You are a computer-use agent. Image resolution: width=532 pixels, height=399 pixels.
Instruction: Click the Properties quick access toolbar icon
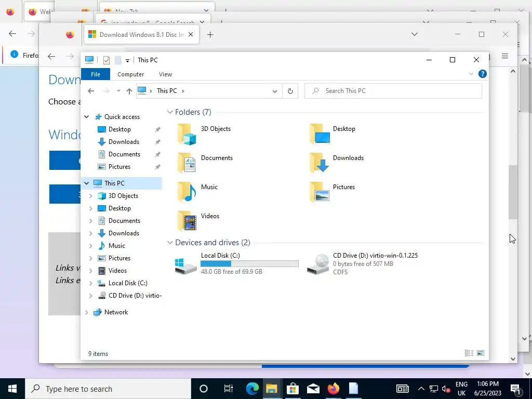click(x=106, y=60)
